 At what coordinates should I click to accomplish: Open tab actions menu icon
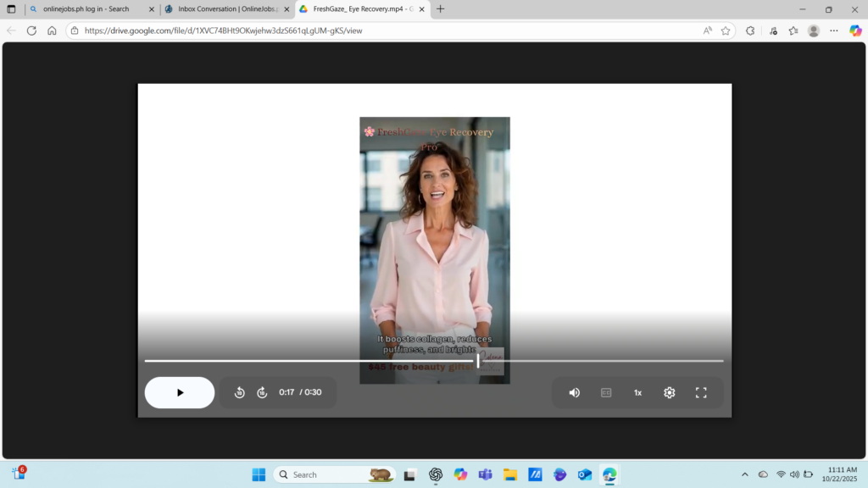pos(11,8)
